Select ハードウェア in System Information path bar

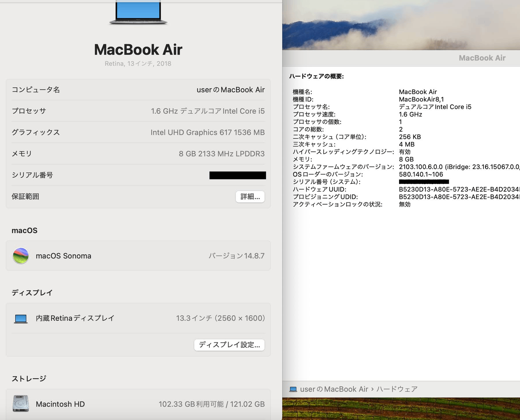point(397,389)
